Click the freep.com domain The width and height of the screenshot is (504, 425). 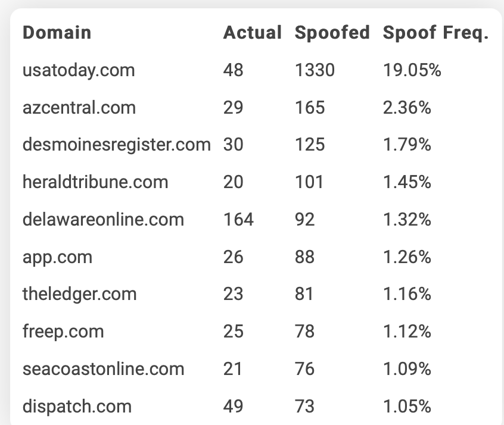click(63, 332)
